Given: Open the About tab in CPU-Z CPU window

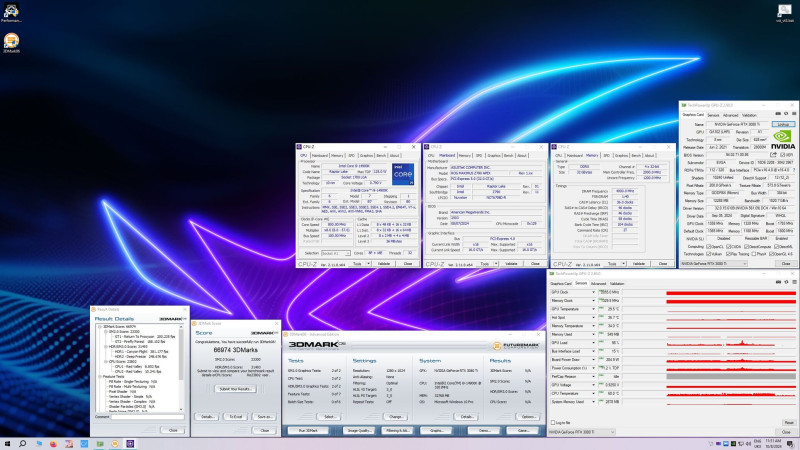Looking at the screenshot, I should [x=395, y=156].
